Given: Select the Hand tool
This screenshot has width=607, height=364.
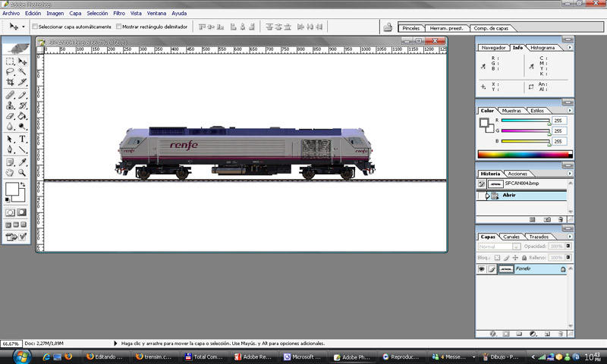Looking at the screenshot, I should click(10, 173).
